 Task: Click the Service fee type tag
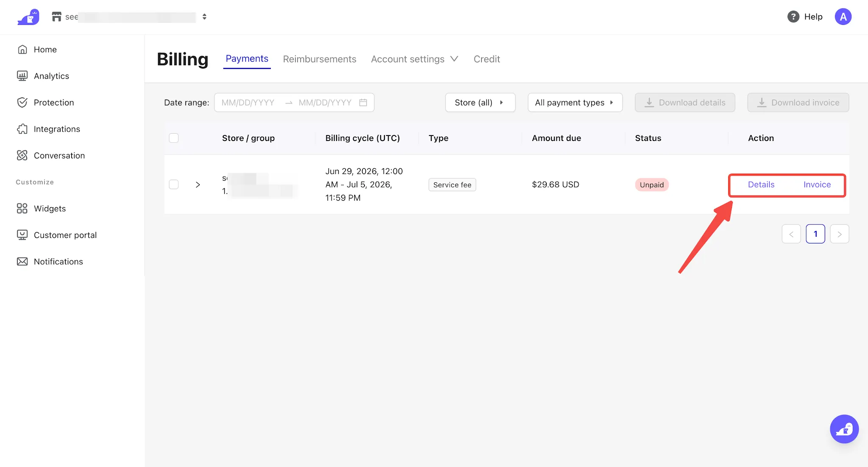coord(452,185)
